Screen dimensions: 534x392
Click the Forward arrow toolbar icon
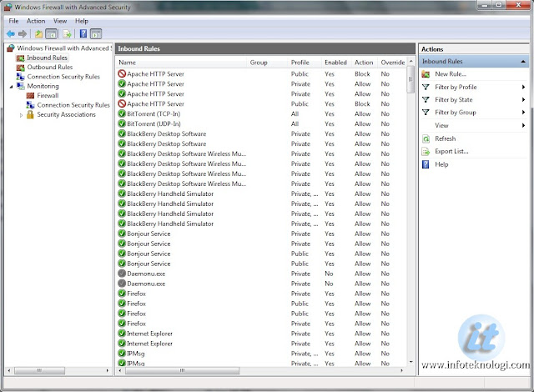pos(23,33)
